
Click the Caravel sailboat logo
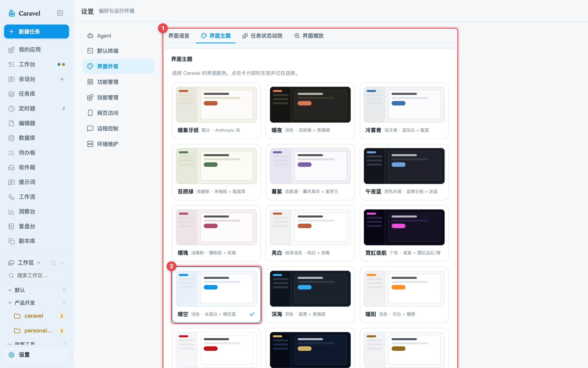(x=12, y=13)
